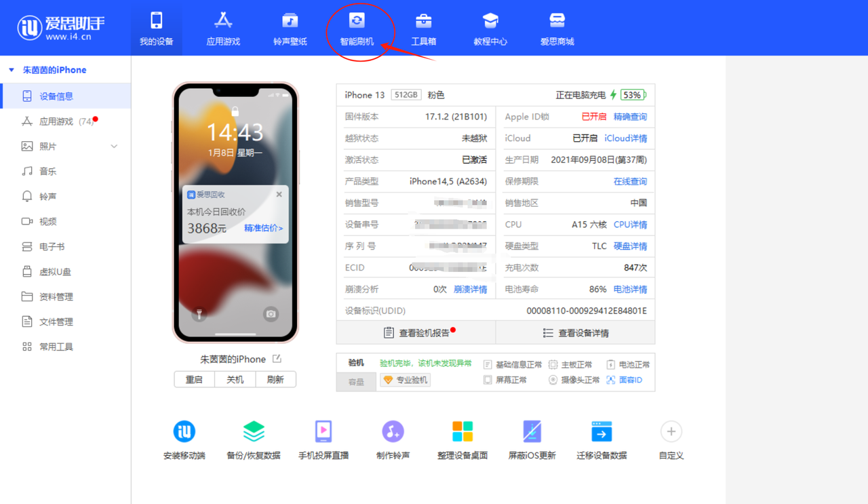This screenshot has height=504, width=868.
Task: Click the iPhone lock screen preview
Action: 235,212
